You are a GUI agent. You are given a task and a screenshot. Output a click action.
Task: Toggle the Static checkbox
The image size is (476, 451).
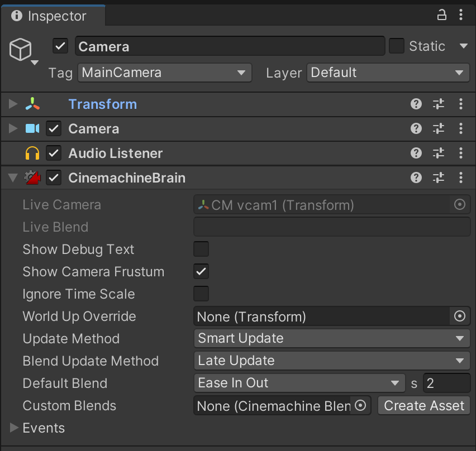pyautogui.click(x=397, y=46)
